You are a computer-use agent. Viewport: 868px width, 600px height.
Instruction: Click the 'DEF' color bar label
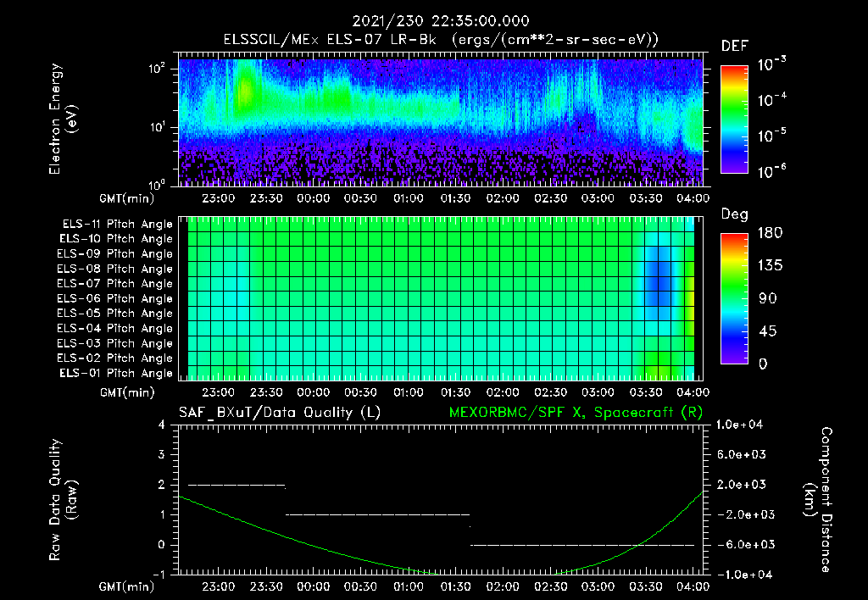[735, 46]
